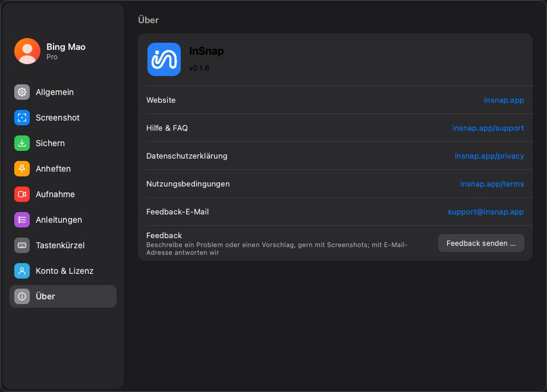Open the Allgemein settings section
This screenshot has height=392, width=547.
[x=63, y=92]
